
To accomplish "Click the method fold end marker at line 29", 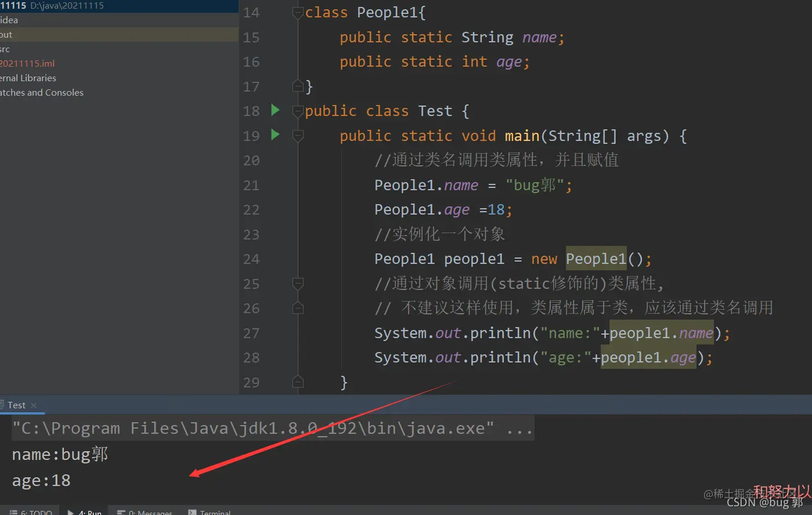I will [x=298, y=382].
